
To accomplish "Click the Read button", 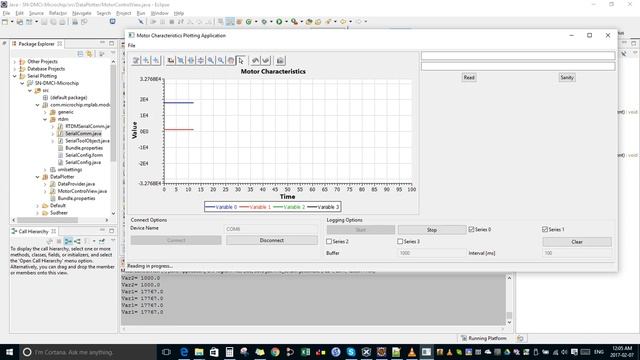I will (469, 78).
